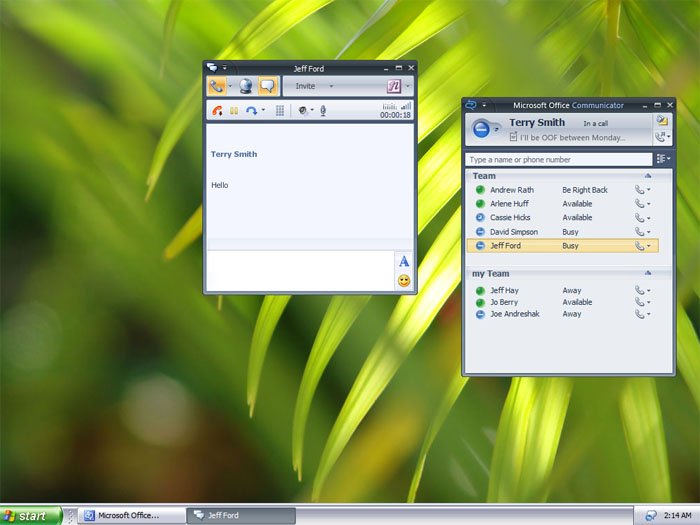Open the dropdown arrow beside OneNote icon
Viewport: 700px width, 525px height.
[408, 86]
